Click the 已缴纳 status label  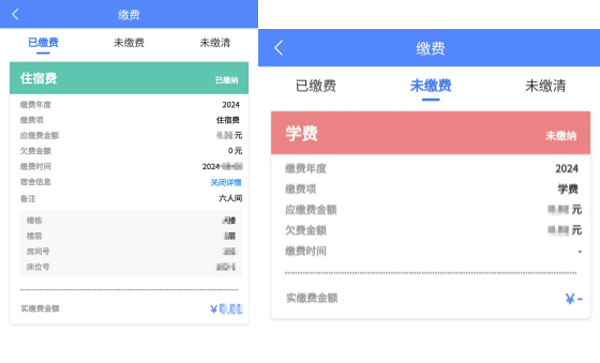(227, 80)
